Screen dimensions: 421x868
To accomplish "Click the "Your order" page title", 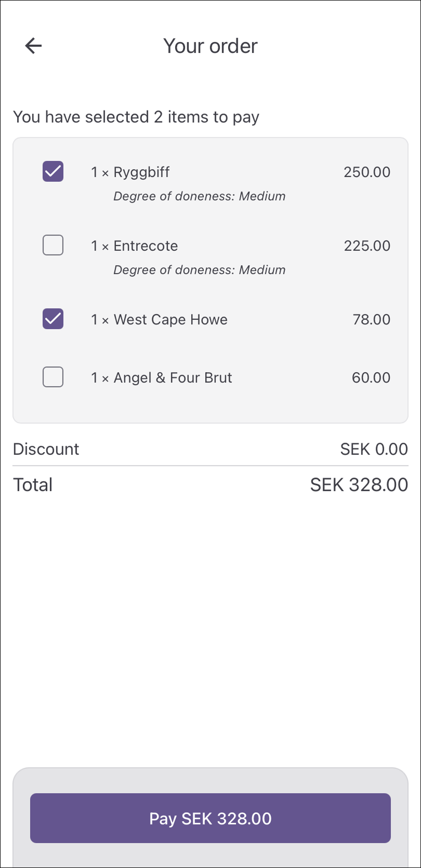I will coord(210,46).
